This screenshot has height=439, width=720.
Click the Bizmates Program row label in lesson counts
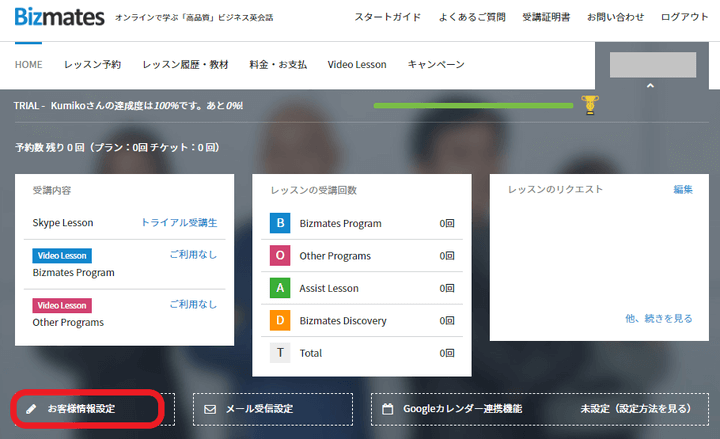pos(340,224)
